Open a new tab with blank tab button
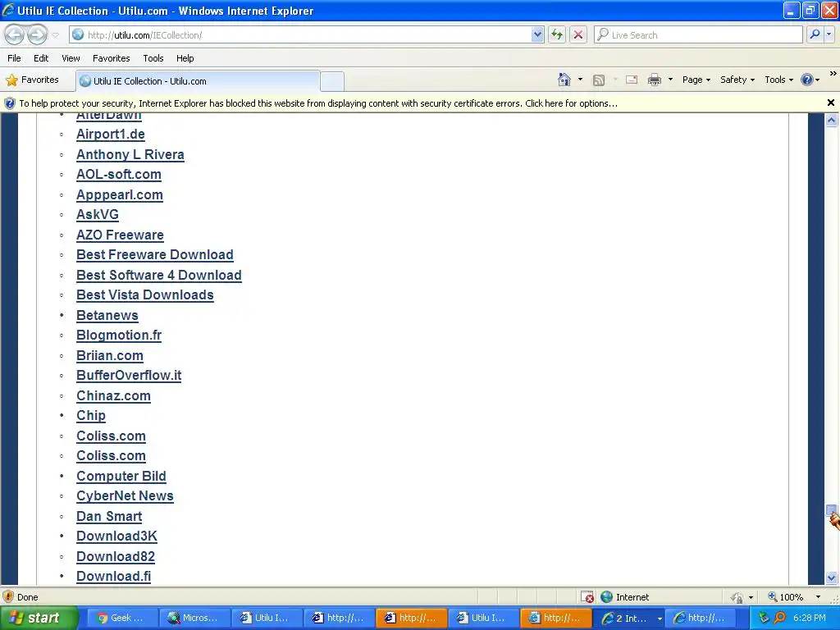The width and height of the screenshot is (840, 630). point(332,81)
